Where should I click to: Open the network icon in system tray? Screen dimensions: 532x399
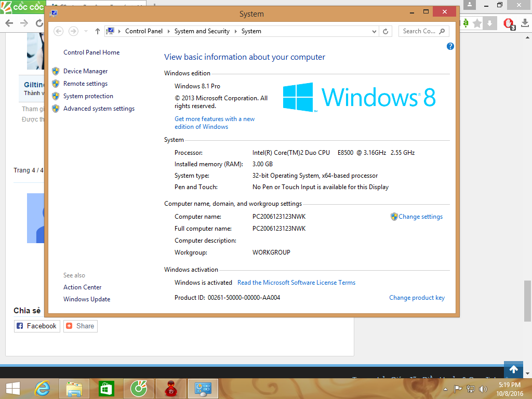471,389
